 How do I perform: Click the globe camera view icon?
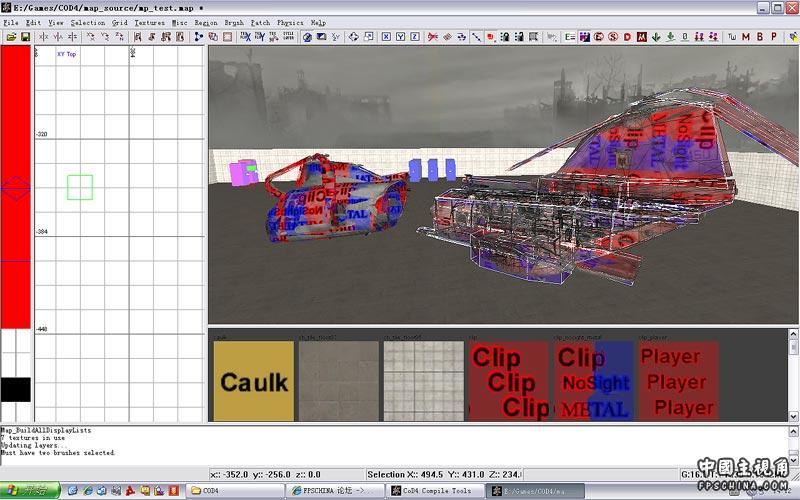(x=307, y=37)
